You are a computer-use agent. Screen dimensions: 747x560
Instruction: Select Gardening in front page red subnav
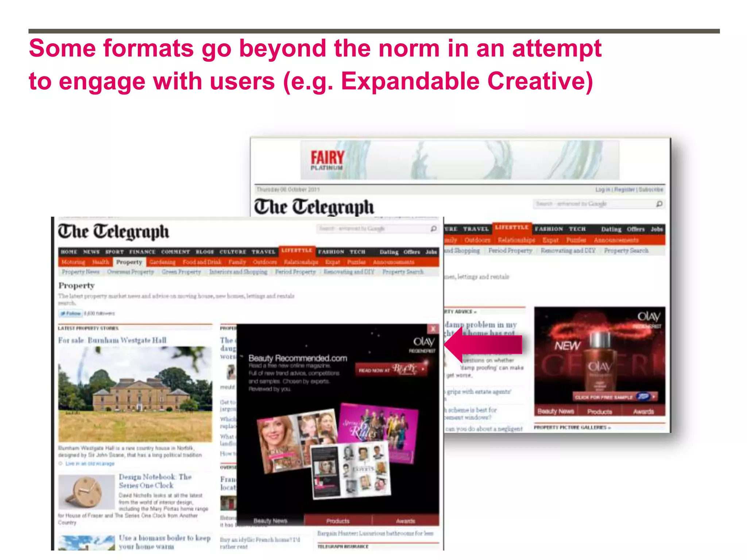[162, 262]
